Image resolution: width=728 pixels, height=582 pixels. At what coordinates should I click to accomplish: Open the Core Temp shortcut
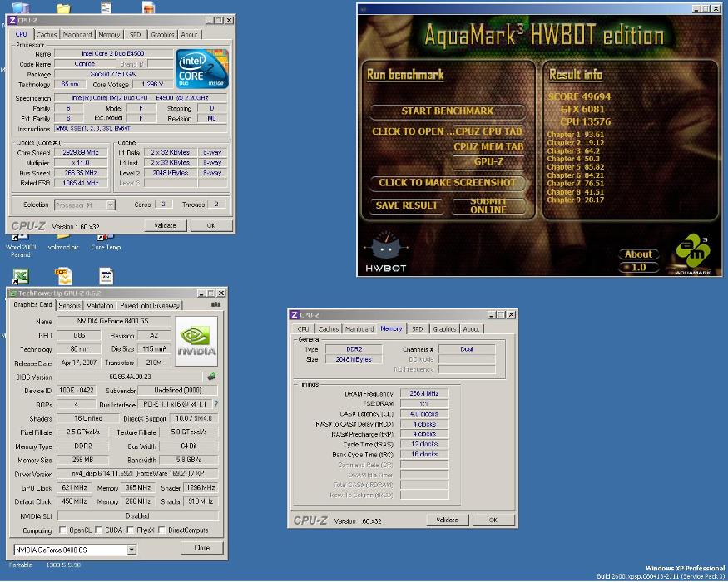pos(106,244)
